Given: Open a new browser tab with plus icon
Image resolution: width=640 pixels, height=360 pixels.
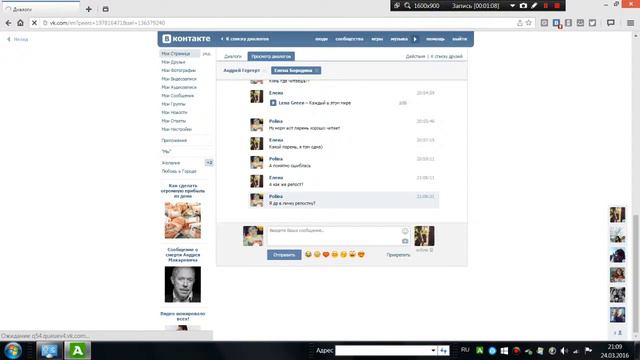Looking at the screenshot, I should (89, 9).
